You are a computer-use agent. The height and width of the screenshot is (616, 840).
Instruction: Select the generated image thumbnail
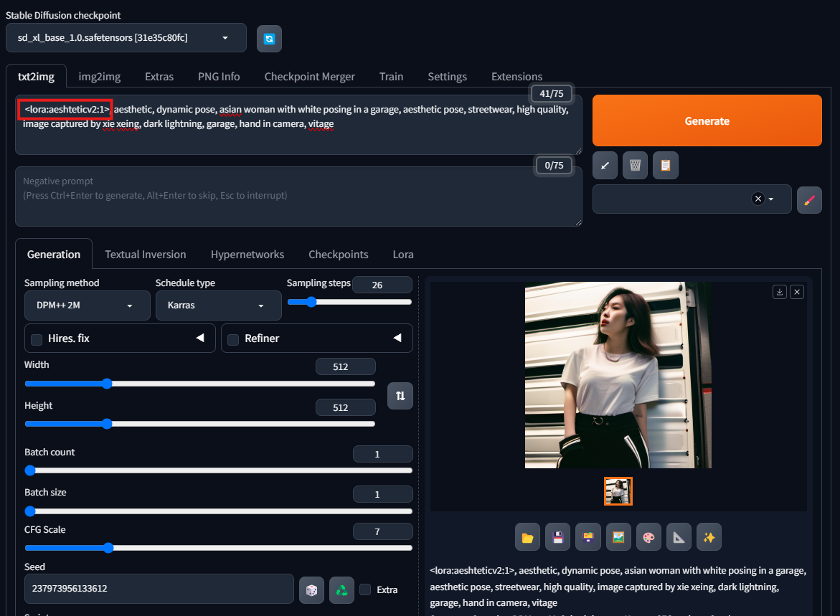(x=618, y=491)
